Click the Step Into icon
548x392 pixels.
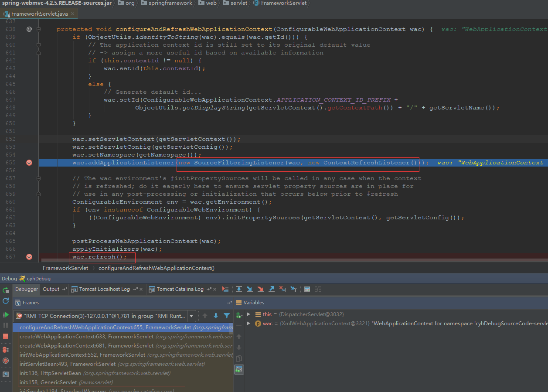[249, 289]
